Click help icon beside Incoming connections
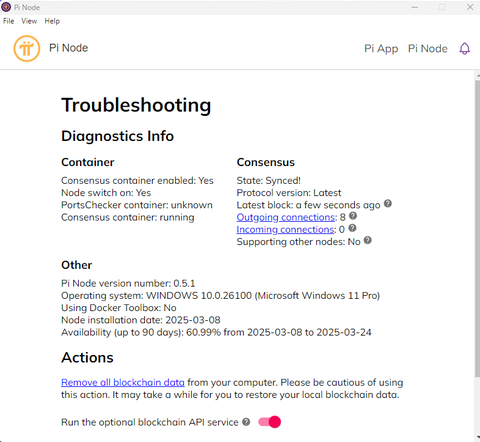Image resolution: width=480 pixels, height=442 pixels. 352,228
